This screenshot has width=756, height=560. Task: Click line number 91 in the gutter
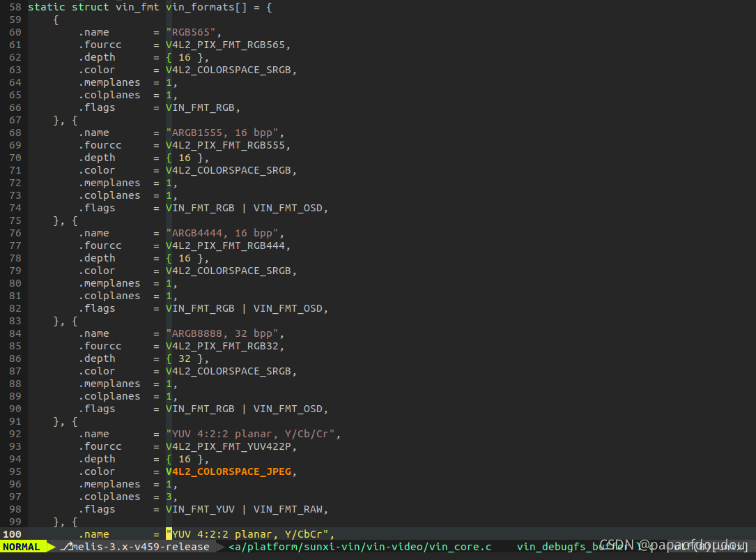[x=15, y=421]
